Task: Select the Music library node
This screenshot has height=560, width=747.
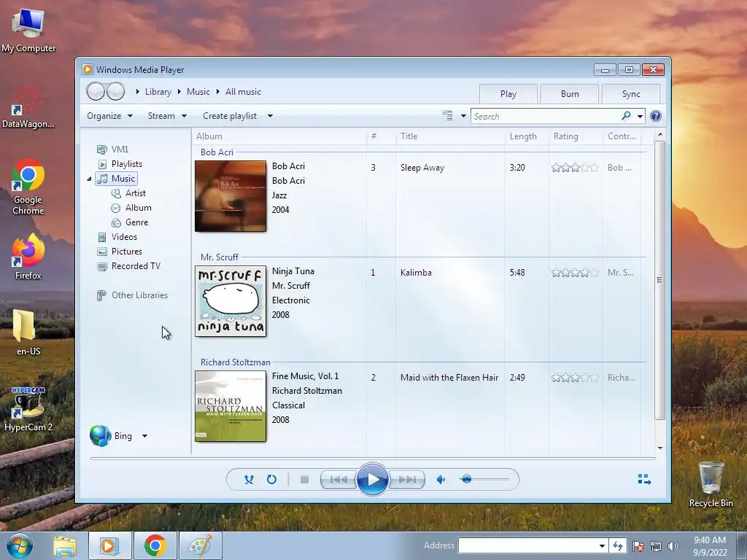Action: [x=117, y=179]
